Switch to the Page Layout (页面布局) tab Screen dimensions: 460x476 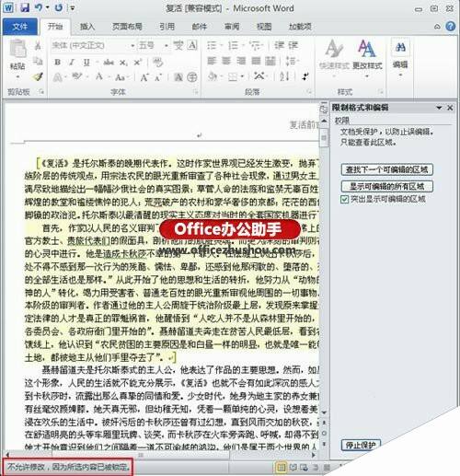pos(127,27)
